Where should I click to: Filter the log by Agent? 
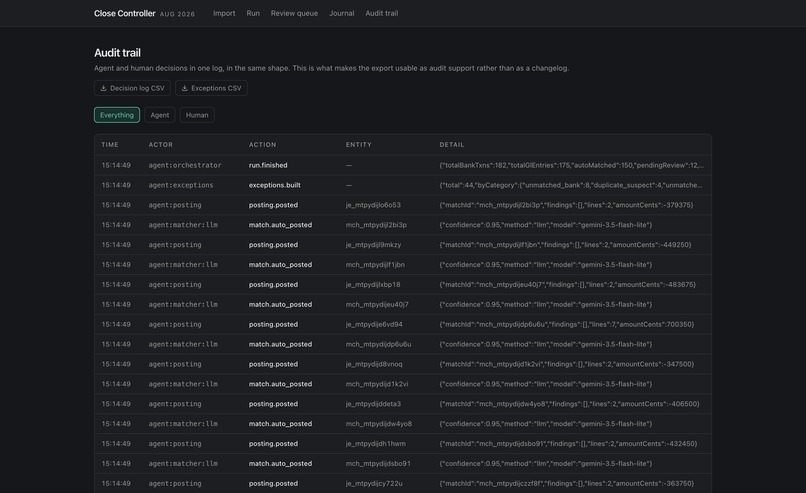[160, 115]
